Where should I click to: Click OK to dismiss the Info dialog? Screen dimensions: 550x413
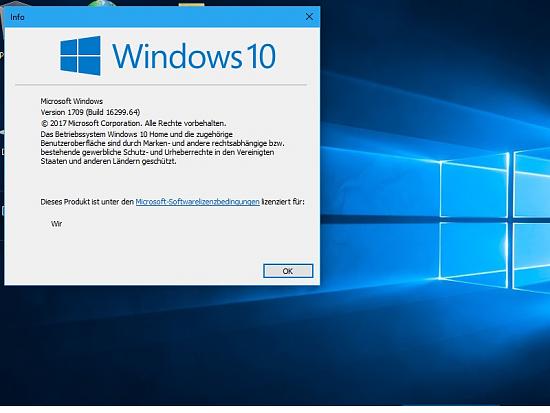click(288, 271)
